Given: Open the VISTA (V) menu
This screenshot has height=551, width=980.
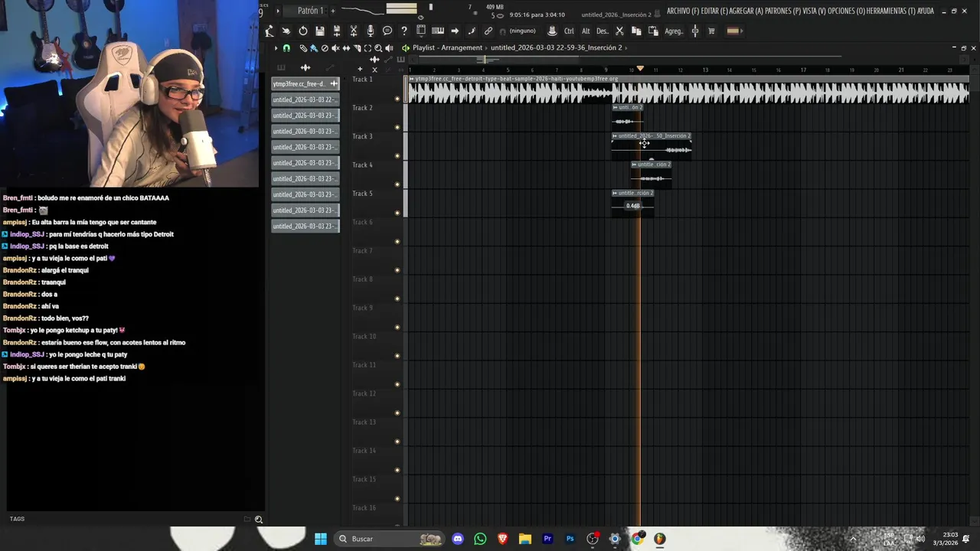Looking at the screenshot, I should tap(815, 11).
